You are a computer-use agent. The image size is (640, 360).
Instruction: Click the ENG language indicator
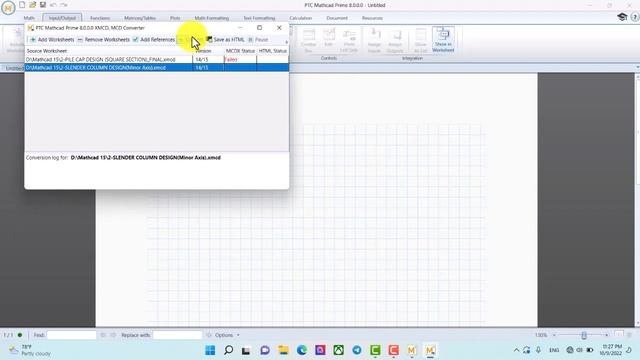tap(554, 350)
